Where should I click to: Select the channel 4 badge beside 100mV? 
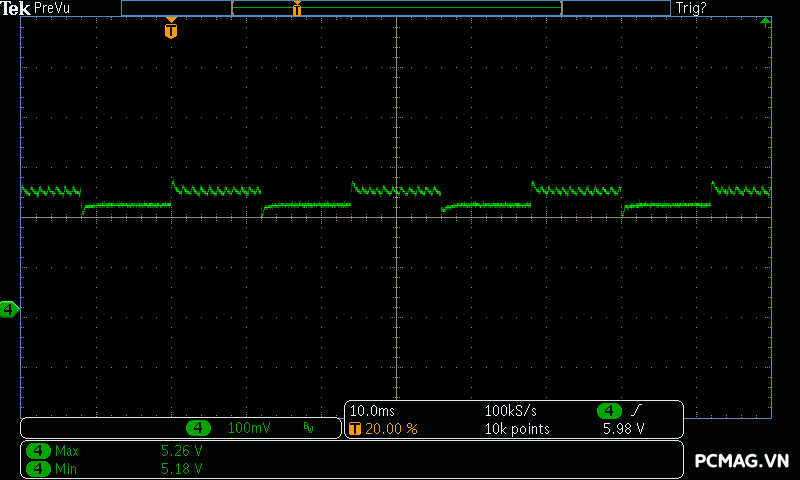pyautogui.click(x=199, y=428)
